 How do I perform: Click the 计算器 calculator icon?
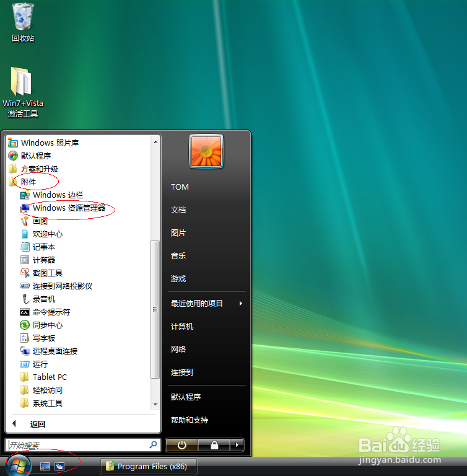click(x=25, y=260)
